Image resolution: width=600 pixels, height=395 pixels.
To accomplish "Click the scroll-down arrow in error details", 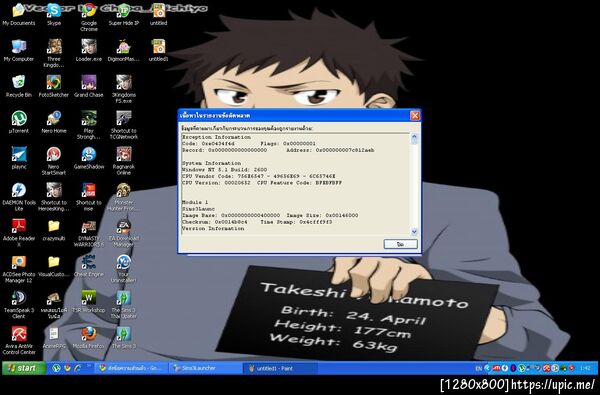I will tap(414, 231).
